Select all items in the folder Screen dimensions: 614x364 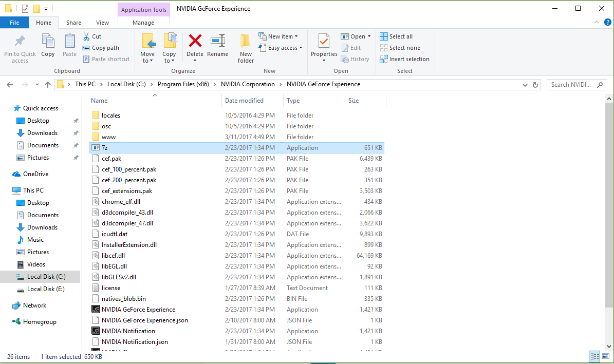(x=396, y=36)
